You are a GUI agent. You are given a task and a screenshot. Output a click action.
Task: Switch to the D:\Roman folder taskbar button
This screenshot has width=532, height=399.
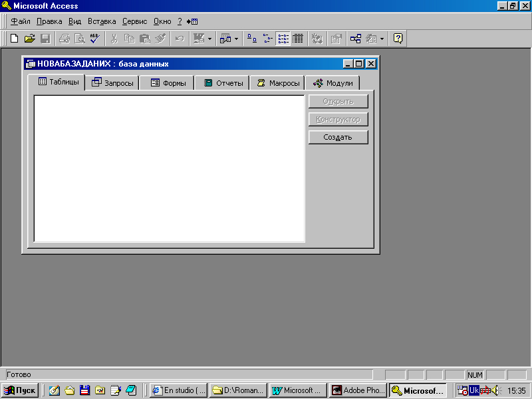tap(239, 390)
